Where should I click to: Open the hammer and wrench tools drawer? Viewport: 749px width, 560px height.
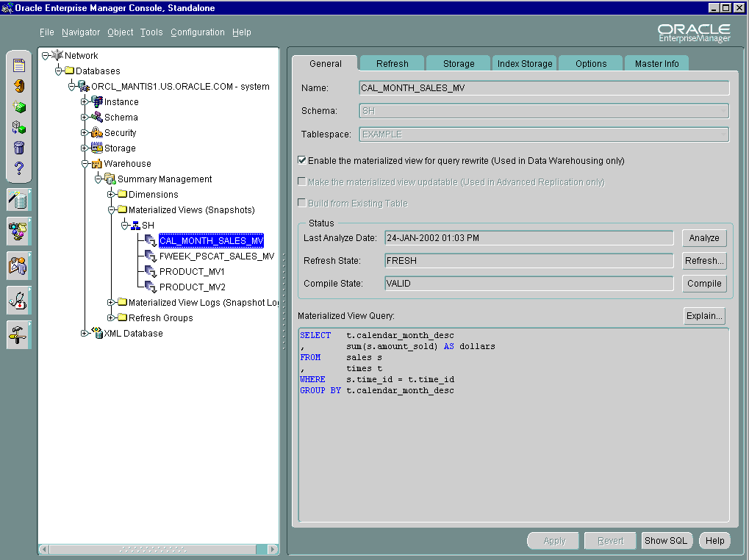pyautogui.click(x=18, y=334)
